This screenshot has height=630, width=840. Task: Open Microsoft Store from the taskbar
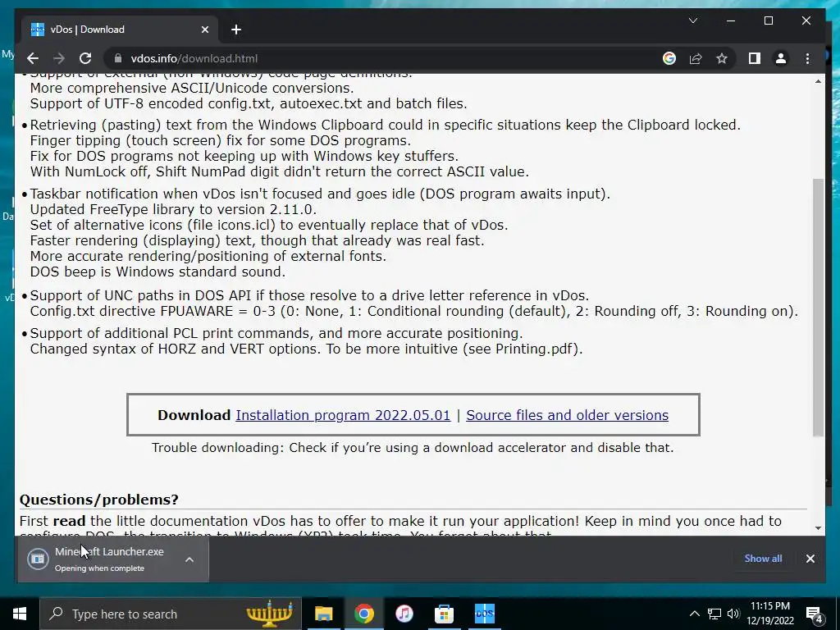point(444,614)
